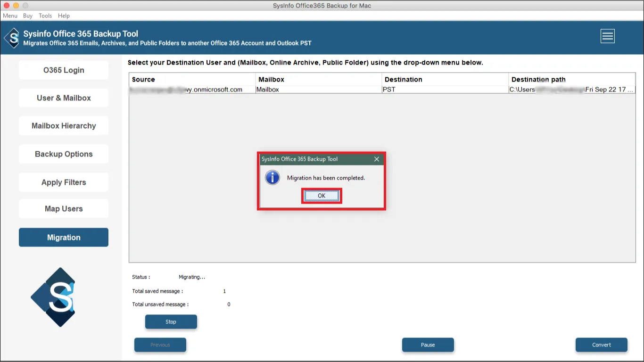Click the Sysinfo logo icon in header
This screenshot has width=644, height=362.
coord(12,38)
